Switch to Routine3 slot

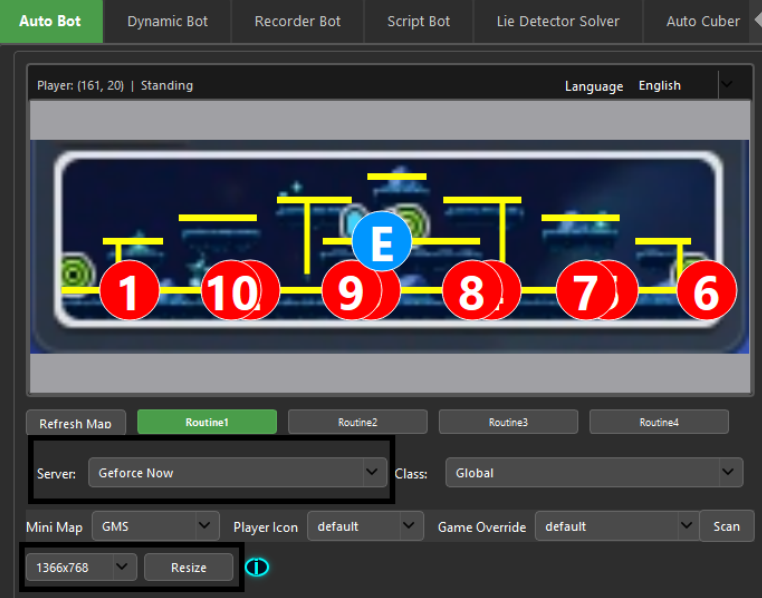(x=508, y=422)
